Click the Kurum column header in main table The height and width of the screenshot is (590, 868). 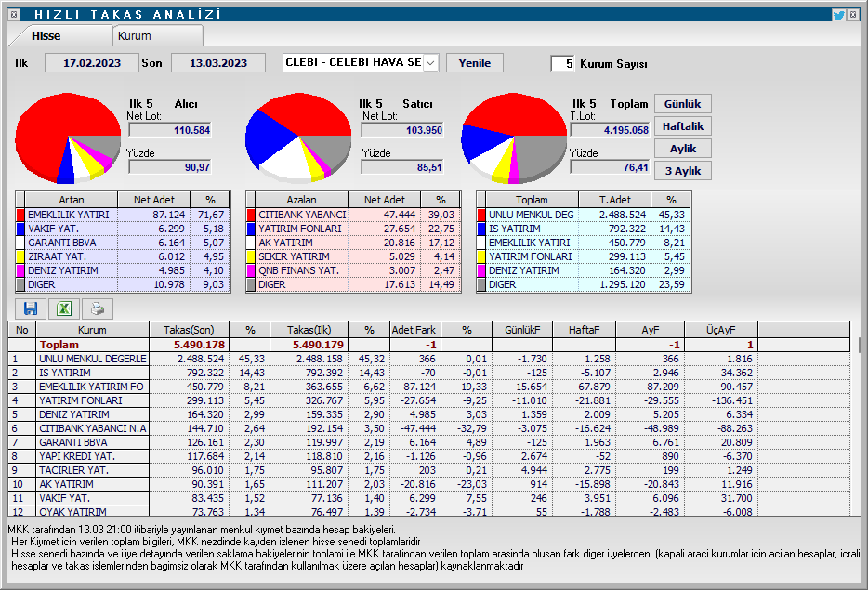point(92,329)
